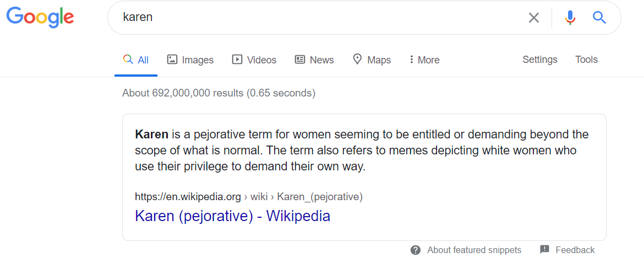This screenshot has width=644, height=263.
Task: Open the search Tools panel
Action: click(x=587, y=60)
